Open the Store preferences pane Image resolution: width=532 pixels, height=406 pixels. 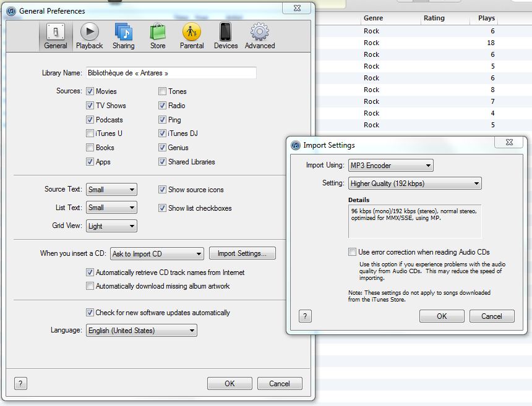158,36
